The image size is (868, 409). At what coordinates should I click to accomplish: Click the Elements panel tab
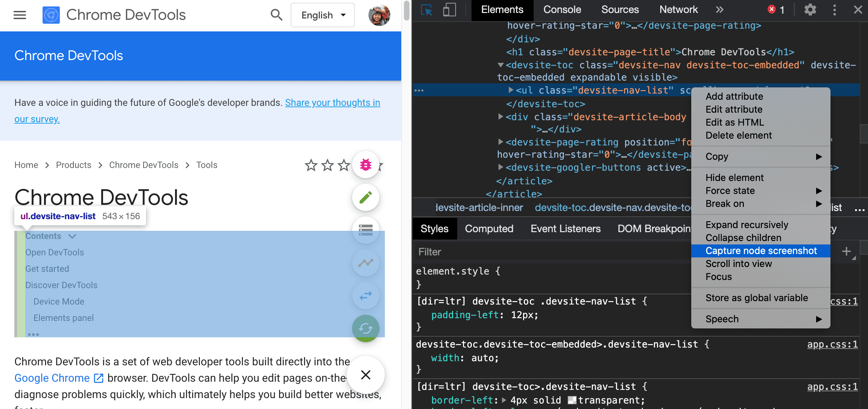501,10
